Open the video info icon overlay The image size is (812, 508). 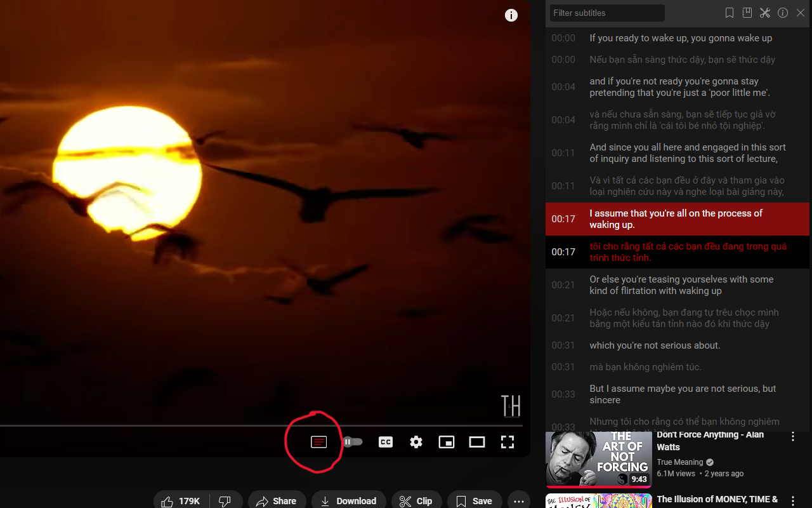pyautogui.click(x=511, y=15)
